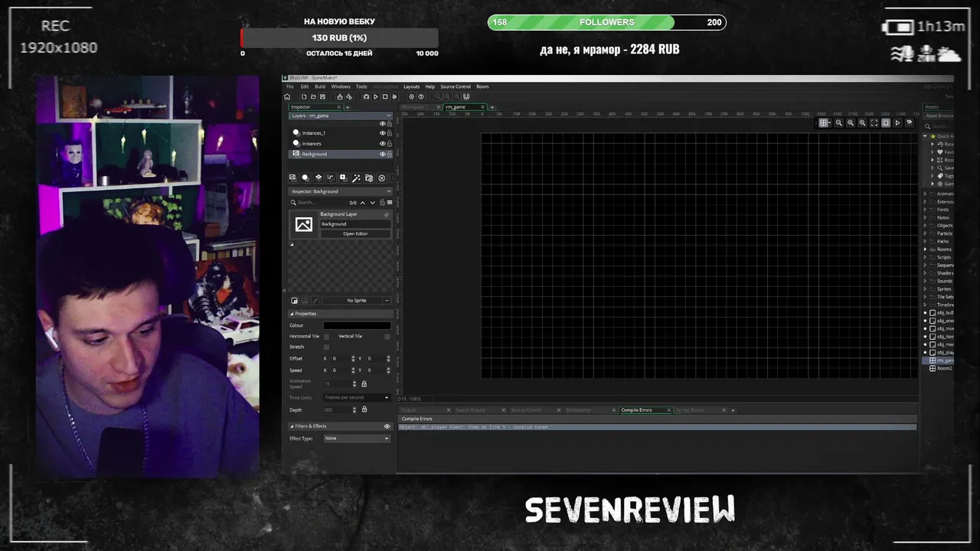Open help with the question mark icon
This screenshot has width=980, height=551.
click(421, 97)
